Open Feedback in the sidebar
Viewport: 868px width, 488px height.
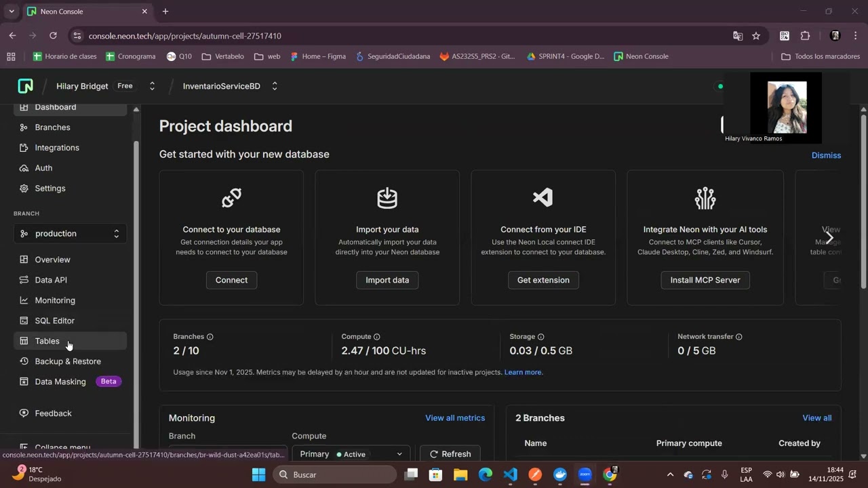pyautogui.click(x=53, y=413)
